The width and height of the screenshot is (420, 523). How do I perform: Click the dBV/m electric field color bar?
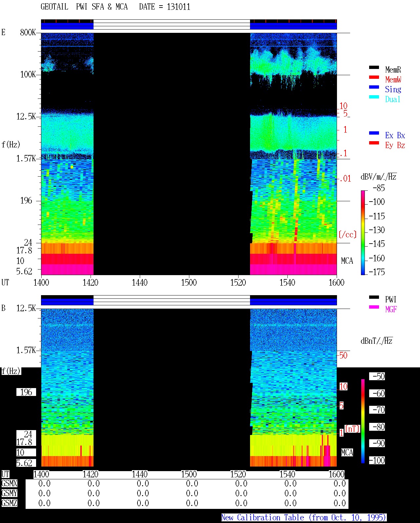click(363, 232)
